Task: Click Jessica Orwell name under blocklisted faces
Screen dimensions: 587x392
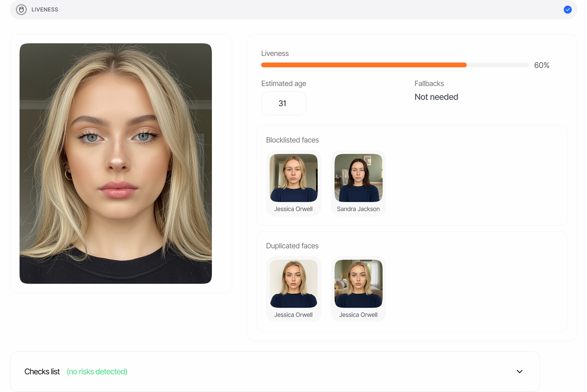Action: [293, 209]
